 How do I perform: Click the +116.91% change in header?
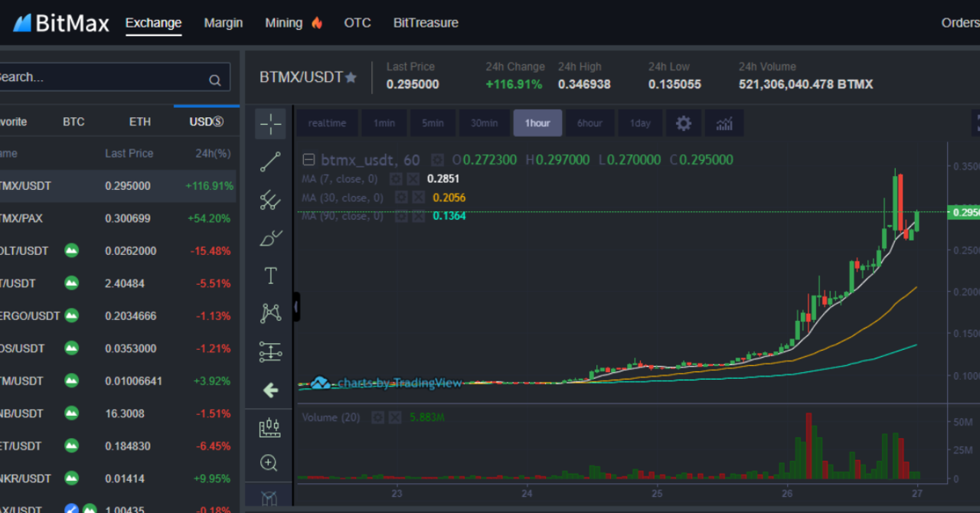[x=514, y=84]
